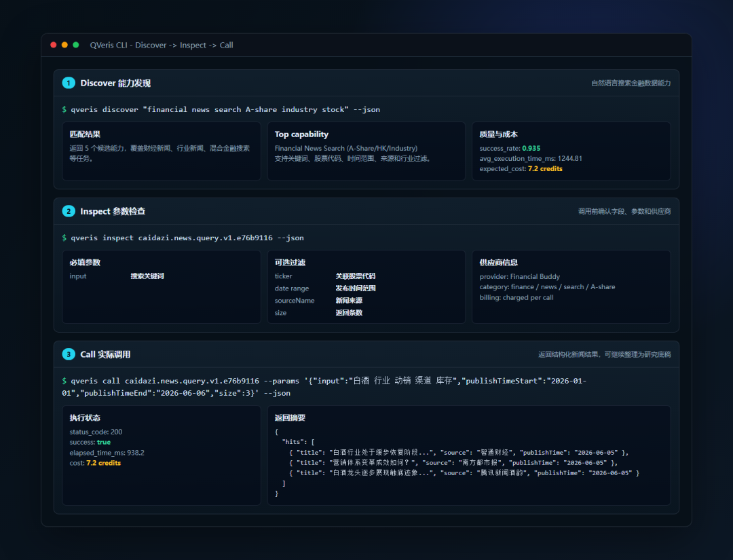The width and height of the screenshot is (733, 560).
Task: Click 'status_code: 200' line
Action: coord(96,432)
